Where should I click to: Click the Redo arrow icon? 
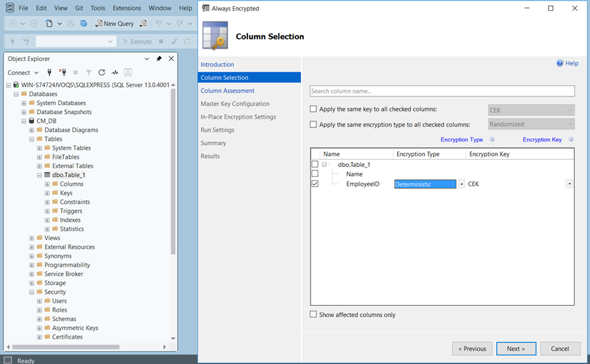tap(180, 23)
